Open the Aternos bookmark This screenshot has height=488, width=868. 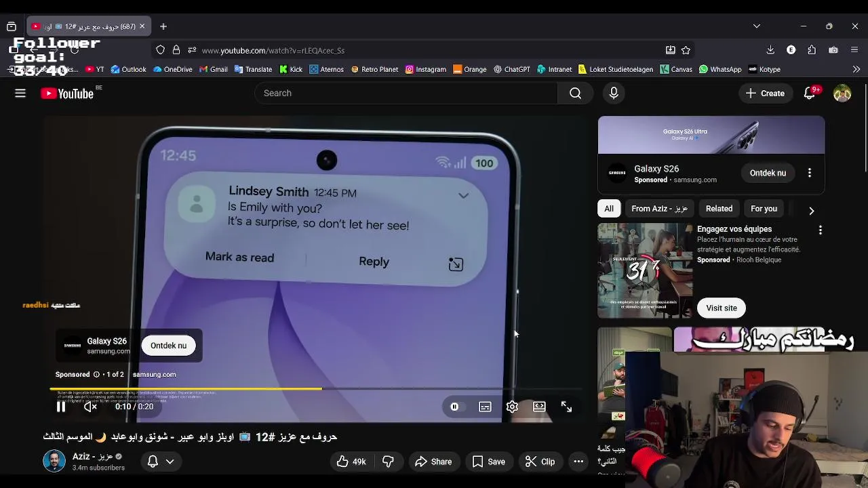327,69
